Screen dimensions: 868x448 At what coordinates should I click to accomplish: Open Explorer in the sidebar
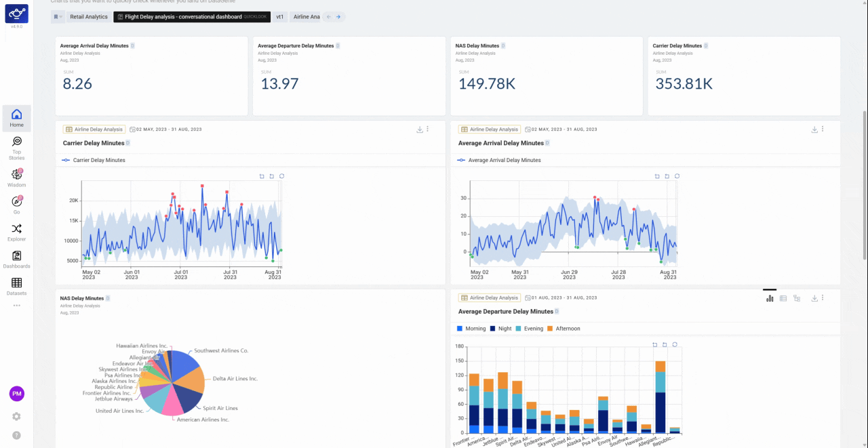(16, 232)
